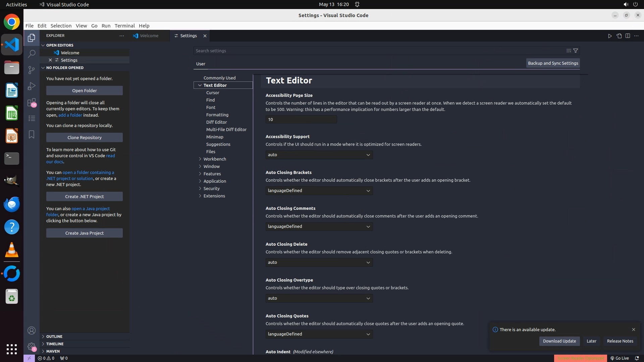Expand the OUTLINE section
This screenshot has height=362, width=644.
[54, 337]
